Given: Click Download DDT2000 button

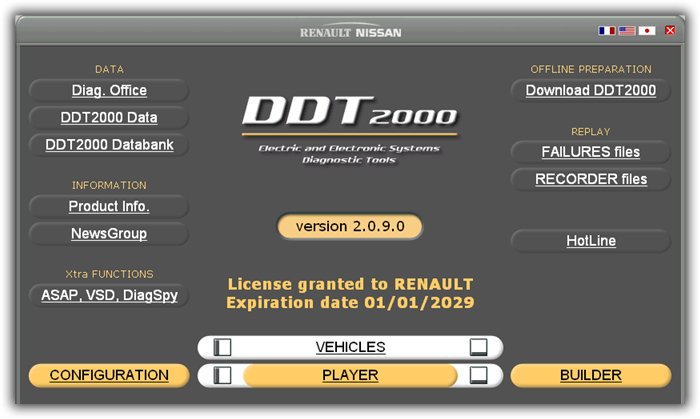Looking at the screenshot, I should coord(590,91).
